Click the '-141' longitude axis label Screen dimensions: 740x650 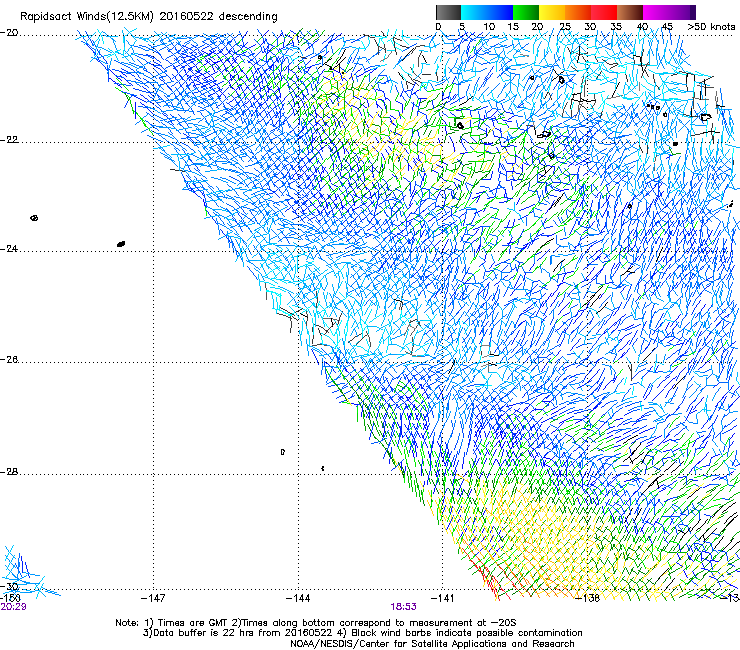[x=443, y=598]
